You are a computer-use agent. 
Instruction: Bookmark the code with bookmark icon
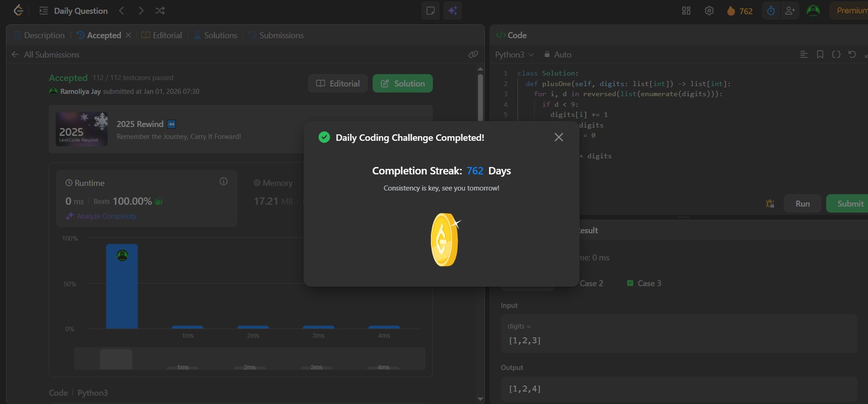[820, 54]
